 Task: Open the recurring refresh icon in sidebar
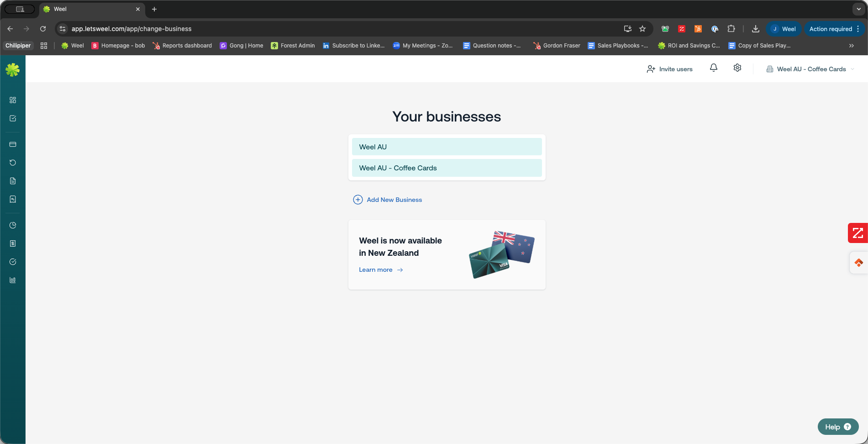pos(13,163)
